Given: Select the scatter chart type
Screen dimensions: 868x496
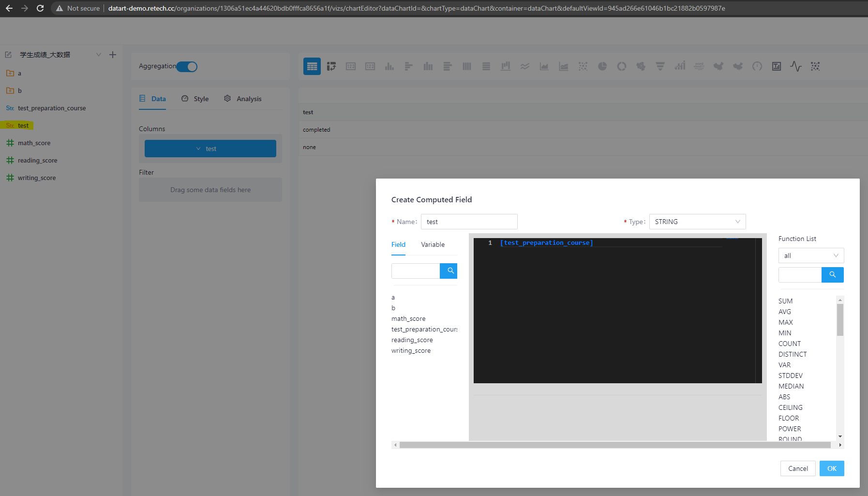Looking at the screenshot, I should coord(583,66).
